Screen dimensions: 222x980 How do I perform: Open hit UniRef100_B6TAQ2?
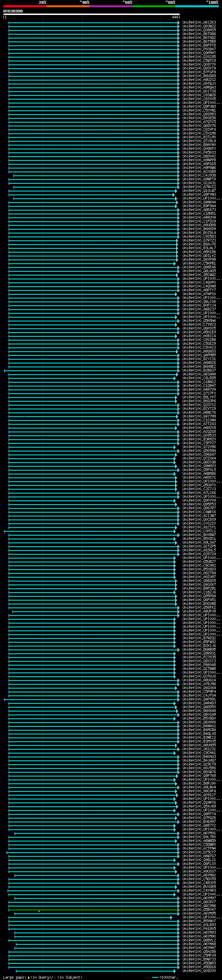click(x=199, y=38)
